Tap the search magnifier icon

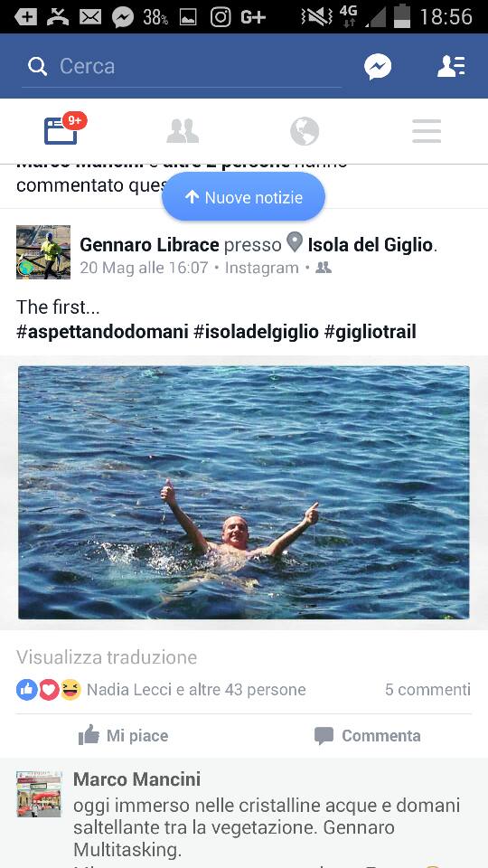click(37, 67)
